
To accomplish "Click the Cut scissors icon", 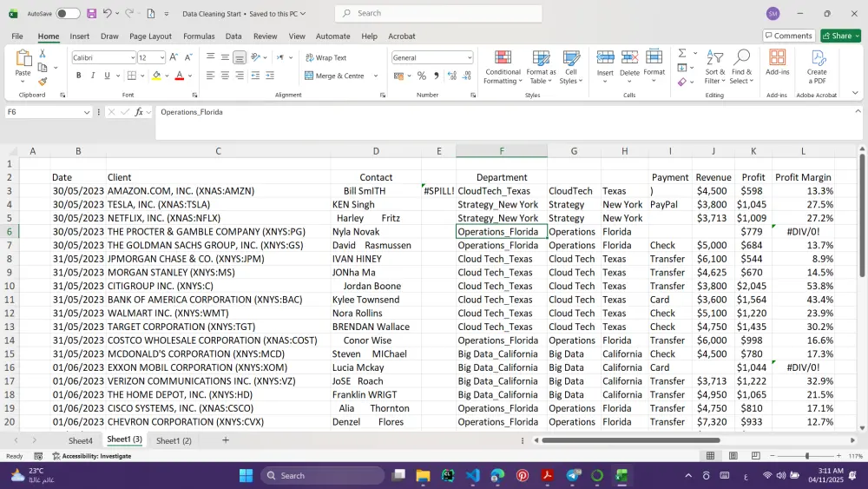I will [x=42, y=54].
